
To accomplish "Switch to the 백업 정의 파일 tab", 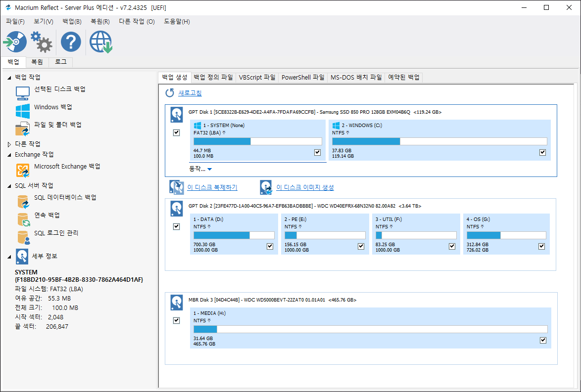I will tap(213, 78).
